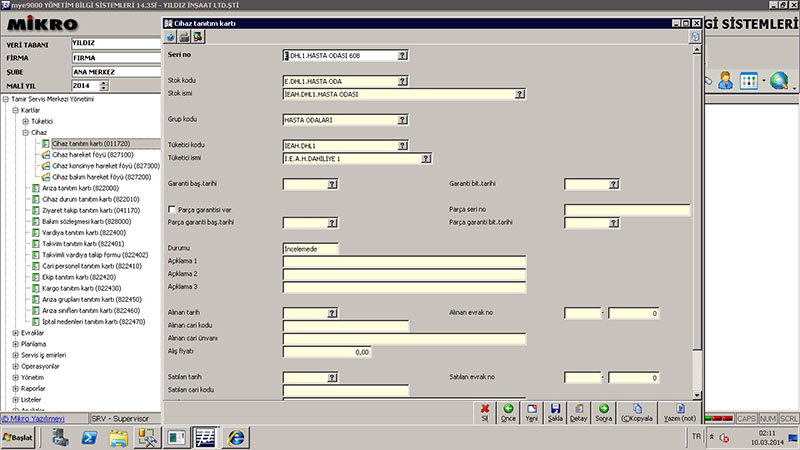Click the form's scroll up arrow

click(697, 50)
